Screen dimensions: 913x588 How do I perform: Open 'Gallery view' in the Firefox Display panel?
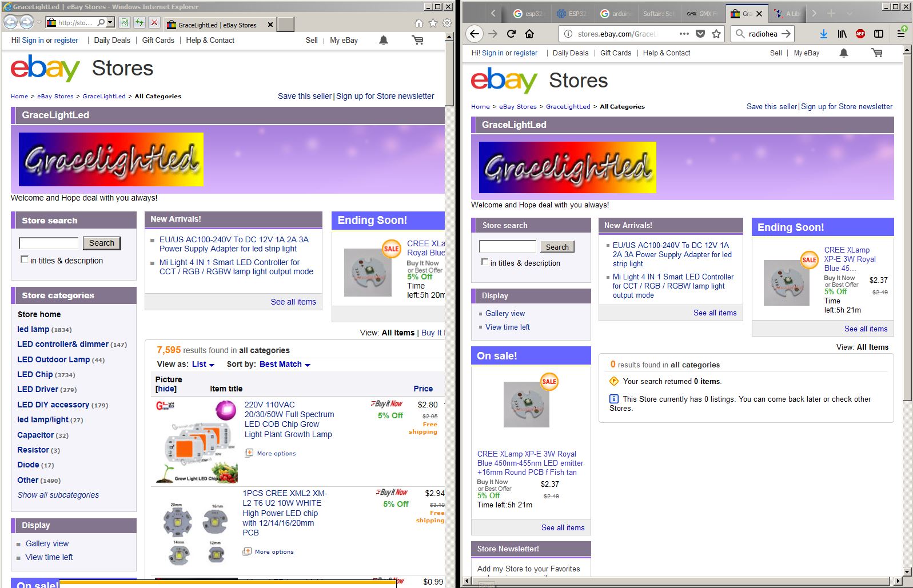coord(505,313)
